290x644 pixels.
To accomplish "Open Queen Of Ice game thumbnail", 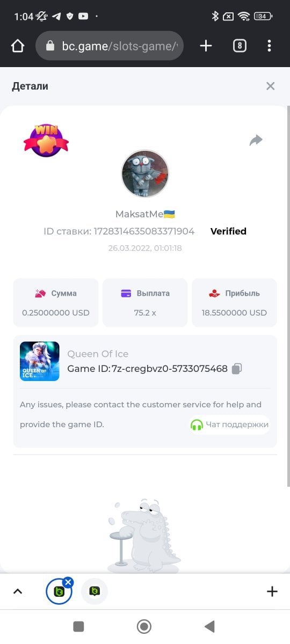I will pyautogui.click(x=40, y=361).
